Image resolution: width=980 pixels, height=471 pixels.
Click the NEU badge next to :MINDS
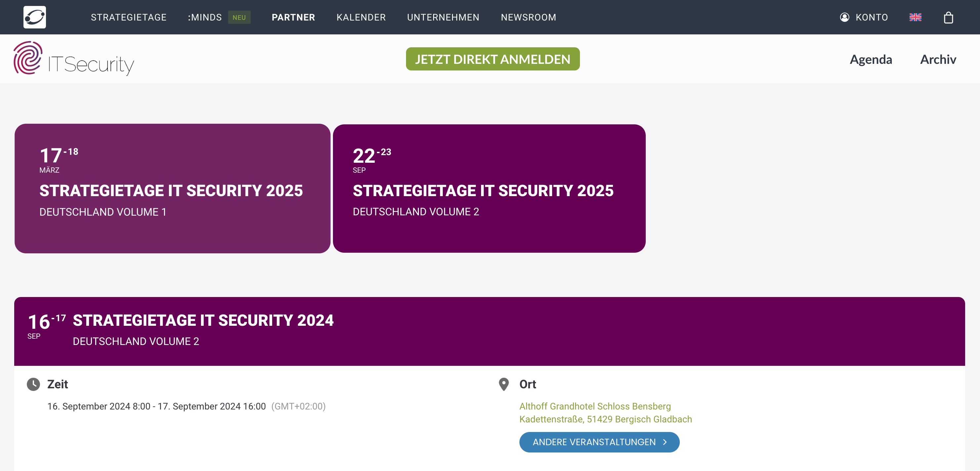pos(239,17)
